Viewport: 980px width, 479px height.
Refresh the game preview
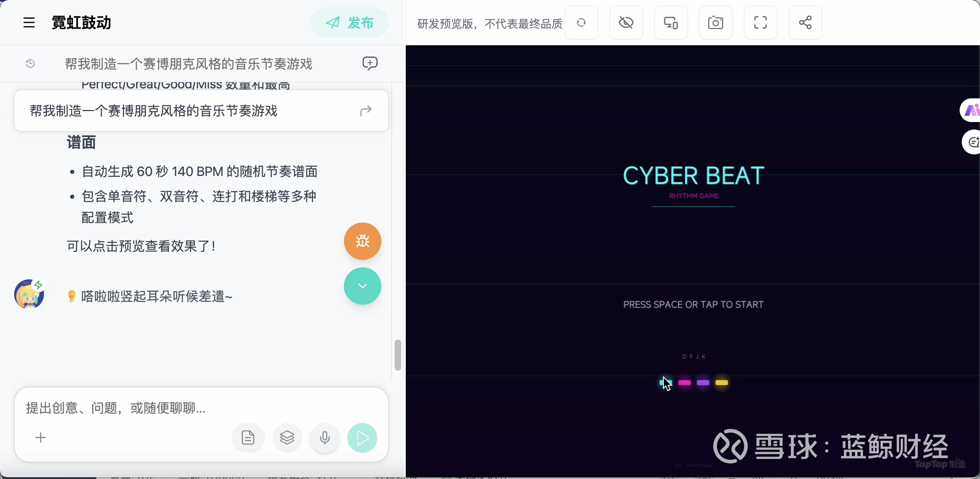tap(581, 22)
